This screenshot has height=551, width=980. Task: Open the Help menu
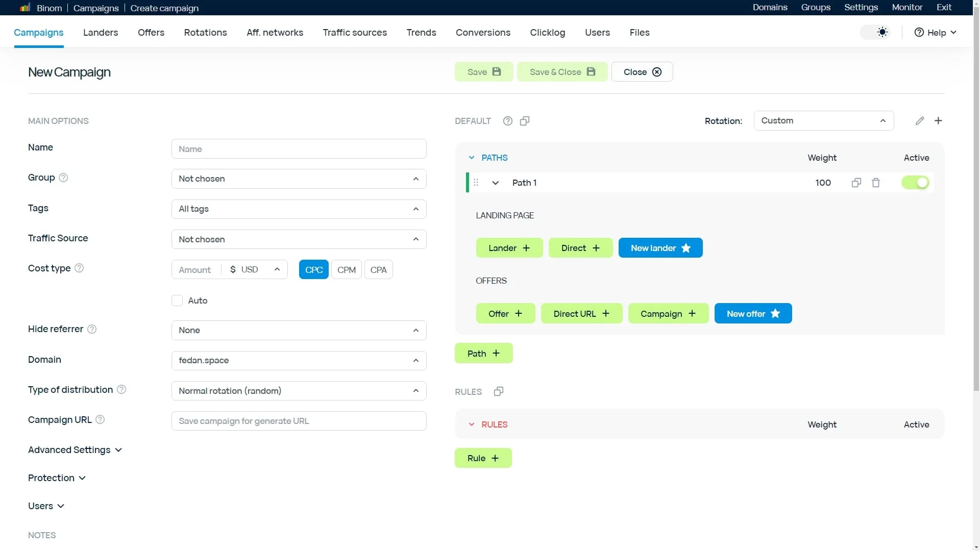(935, 32)
